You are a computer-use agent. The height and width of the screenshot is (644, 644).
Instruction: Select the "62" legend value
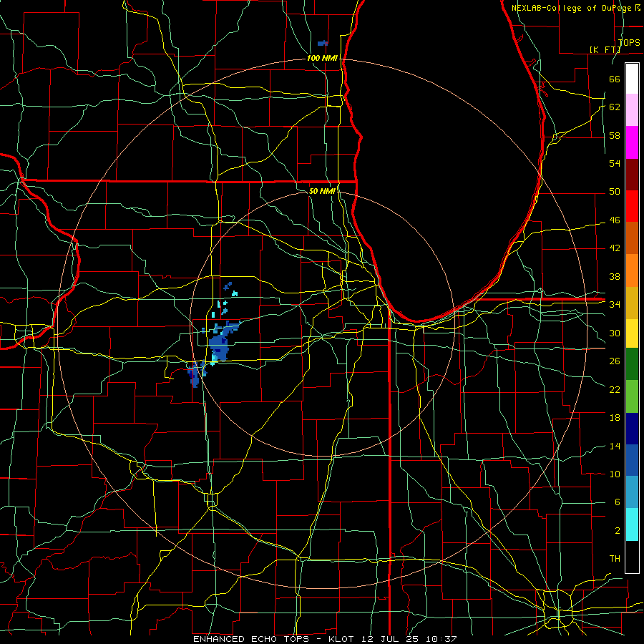(615, 107)
